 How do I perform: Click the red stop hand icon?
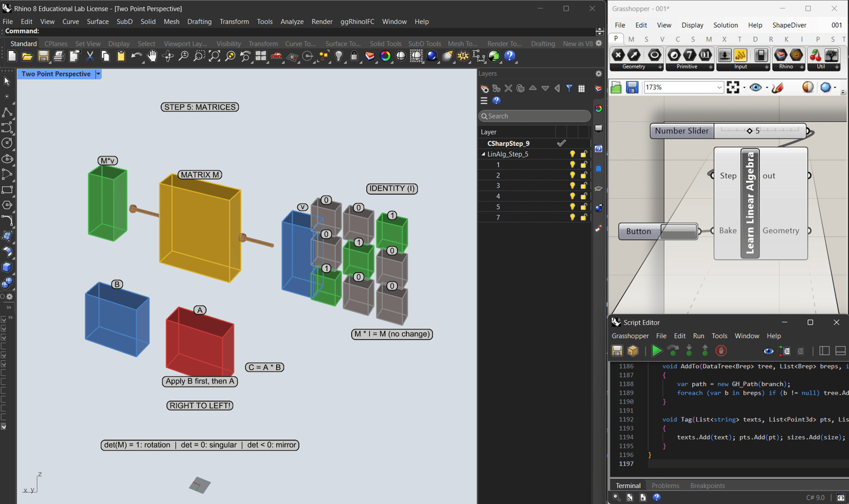[x=721, y=351]
